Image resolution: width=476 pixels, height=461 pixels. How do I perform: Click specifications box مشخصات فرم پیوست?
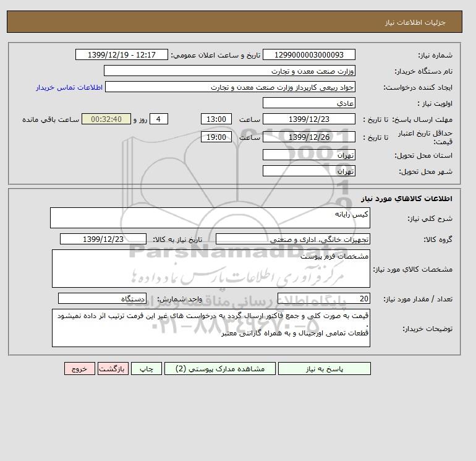pos(211,269)
